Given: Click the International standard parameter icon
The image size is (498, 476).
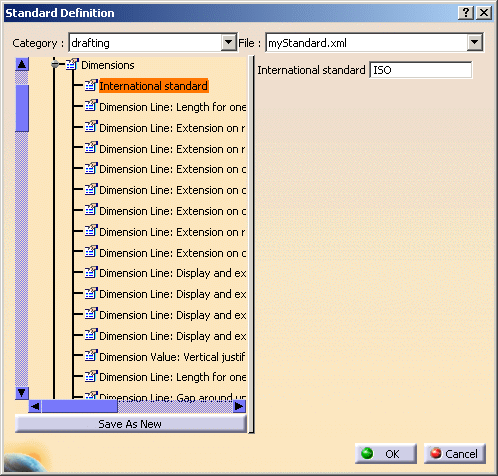Looking at the screenshot, I should (91, 85).
